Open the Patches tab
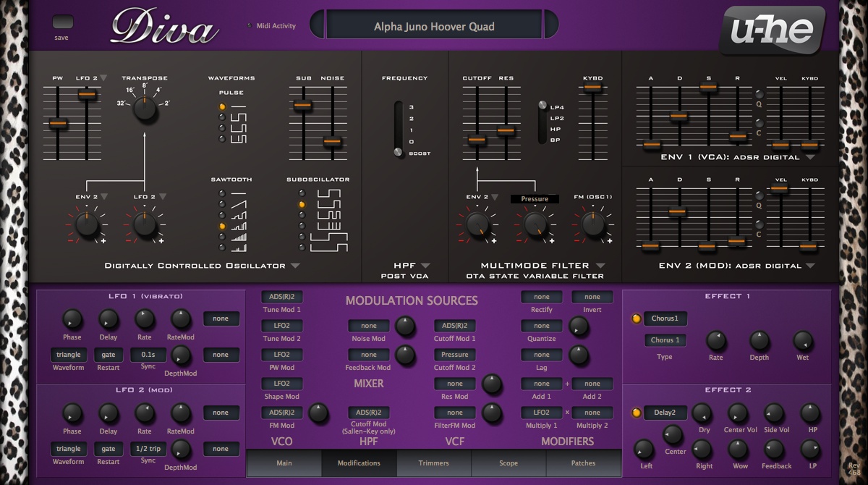Screen dimensions: 868x485 coord(583,463)
